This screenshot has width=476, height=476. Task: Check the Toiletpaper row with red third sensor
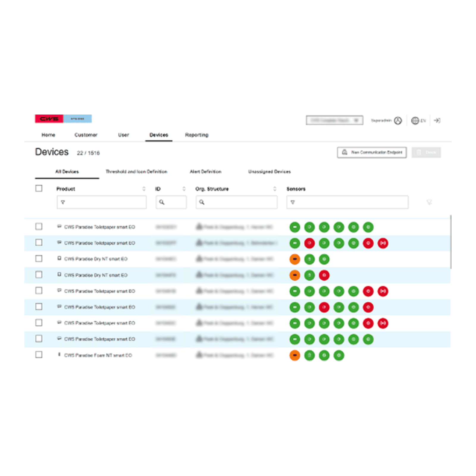39,306
